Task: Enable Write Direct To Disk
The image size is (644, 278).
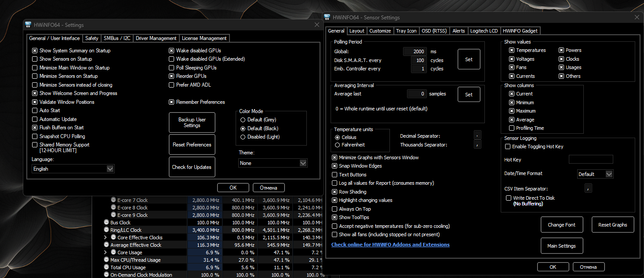Action: pyautogui.click(x=509, y=198)
